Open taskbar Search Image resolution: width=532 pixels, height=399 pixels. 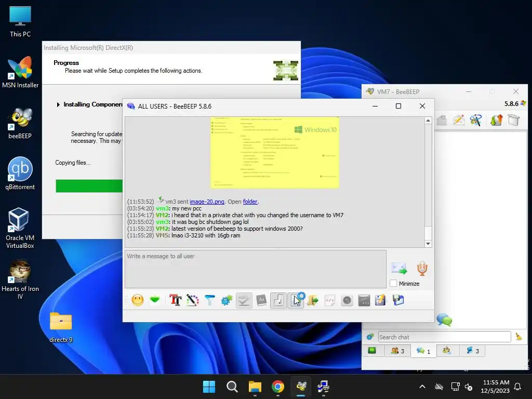pyautogui.click(x=232, y=387)
